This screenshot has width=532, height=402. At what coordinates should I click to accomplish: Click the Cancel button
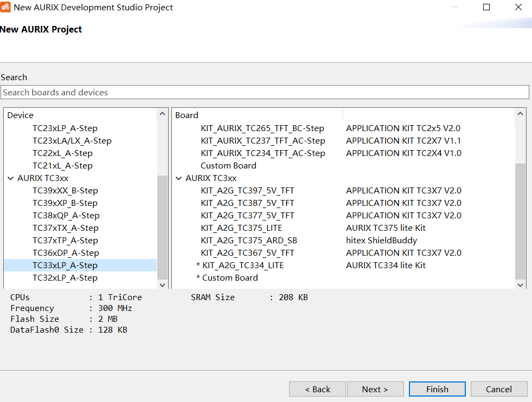[x=499, y=389]
